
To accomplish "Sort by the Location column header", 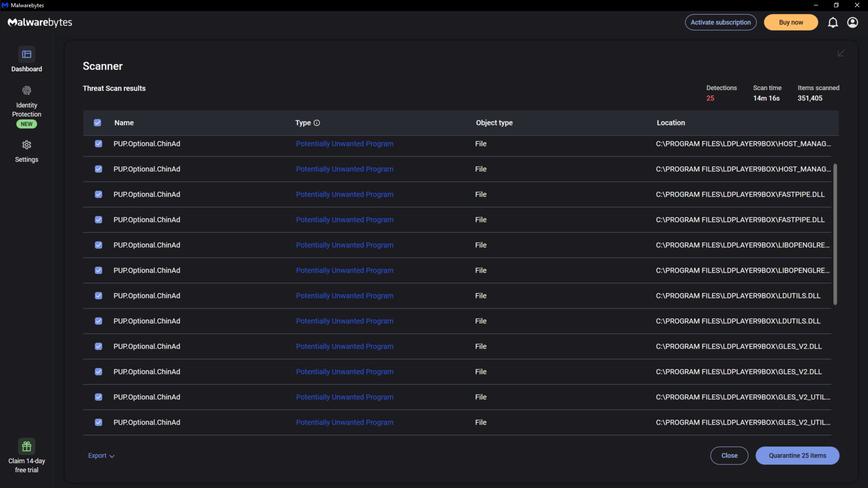I will [x=671, y=123].
